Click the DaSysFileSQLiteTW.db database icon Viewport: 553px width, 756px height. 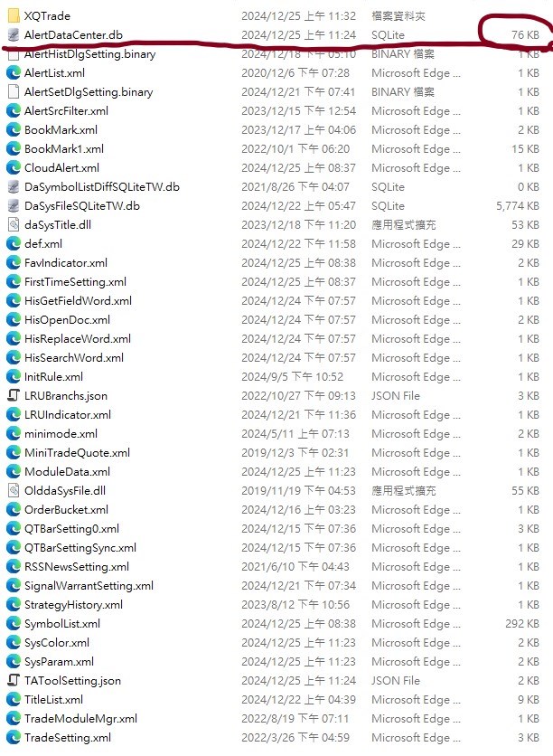14,206
